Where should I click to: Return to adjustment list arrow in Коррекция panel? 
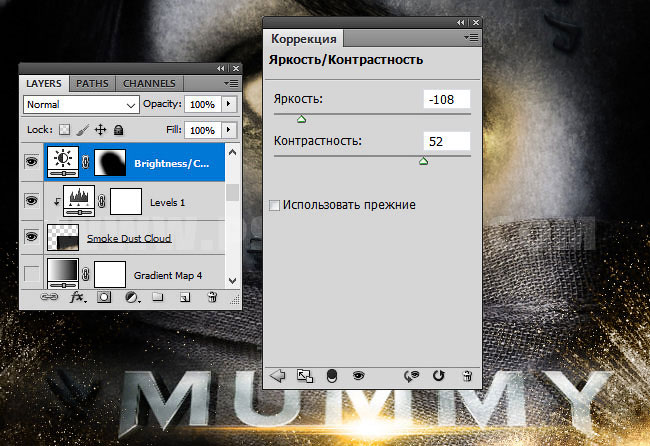point(278,376)
